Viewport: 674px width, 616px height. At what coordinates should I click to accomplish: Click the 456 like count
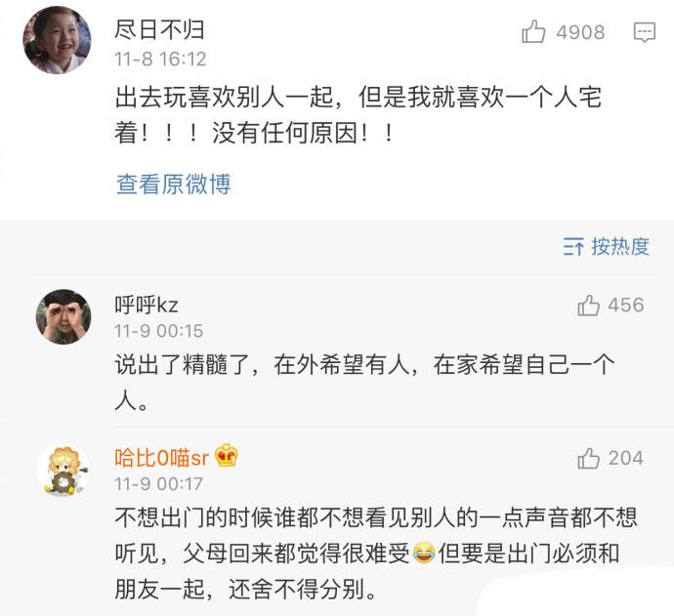coord(625,306)
